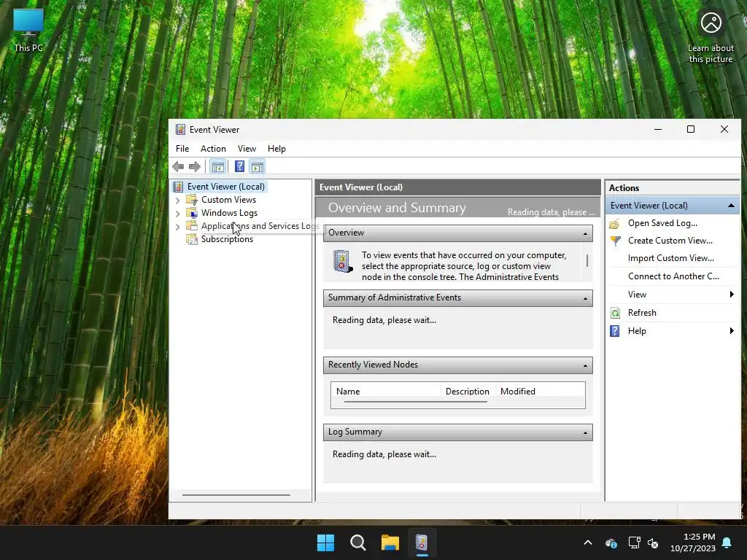Viewport: 747px width, 560px height.
Task: Click the This PC desktop icon
Action: [x=28, y=31]
